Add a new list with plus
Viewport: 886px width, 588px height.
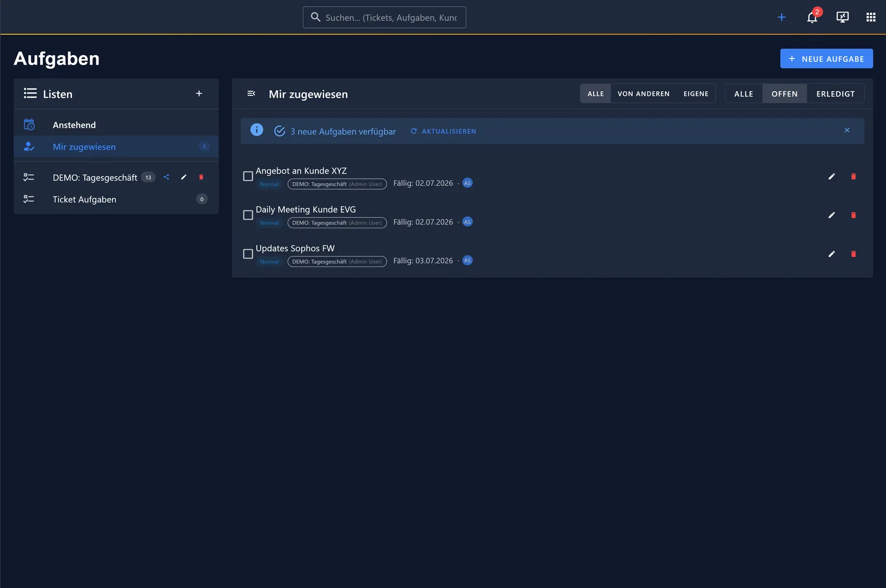point(199,94)
